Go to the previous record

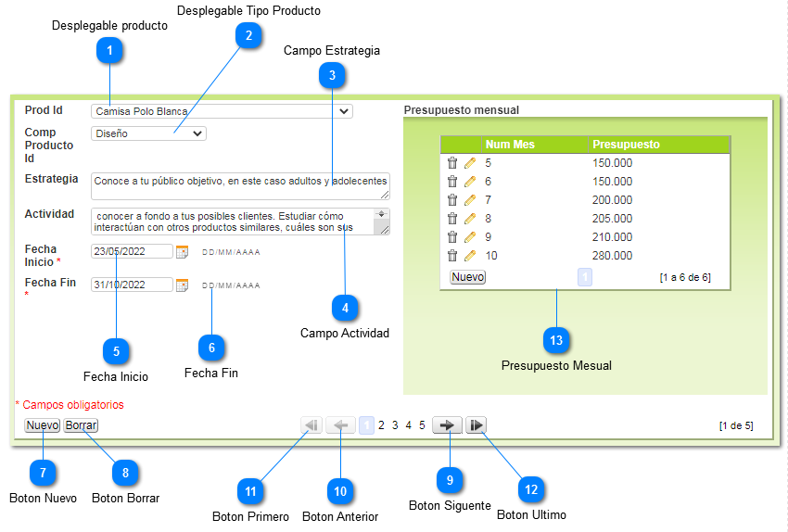(341, 425)
